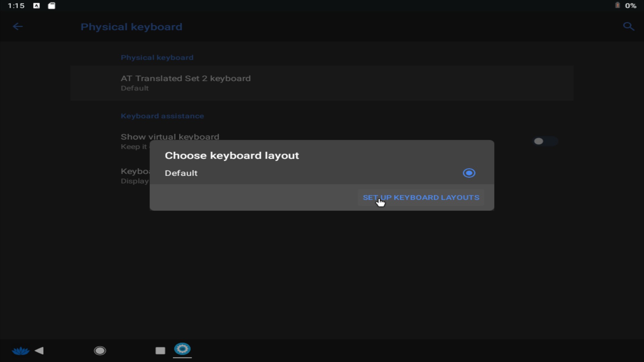
Task: Click the Physical keyboard page title
Action: [131, 27]
